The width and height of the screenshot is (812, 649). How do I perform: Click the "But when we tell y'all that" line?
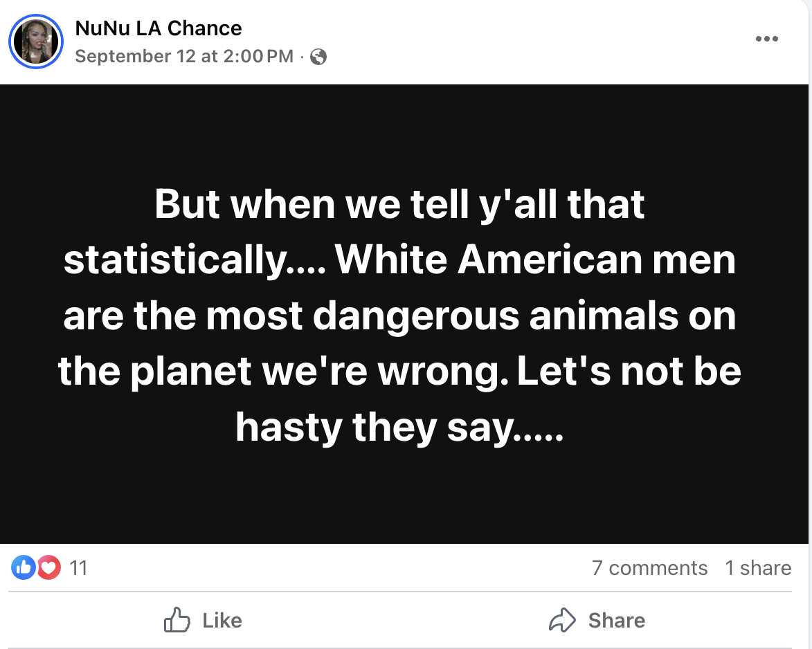[x=399, y=204]
